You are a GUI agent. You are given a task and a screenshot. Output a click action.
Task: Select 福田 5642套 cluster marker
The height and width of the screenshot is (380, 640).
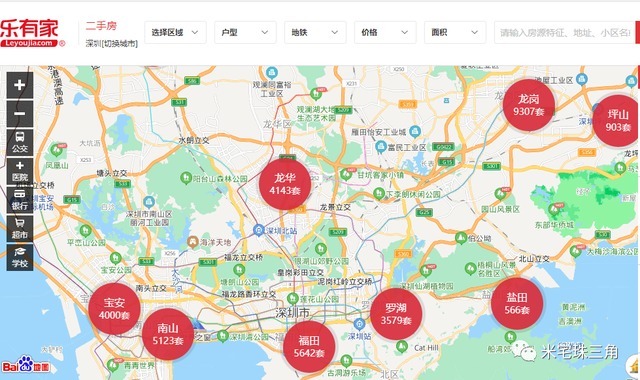(x=309, y=347)
